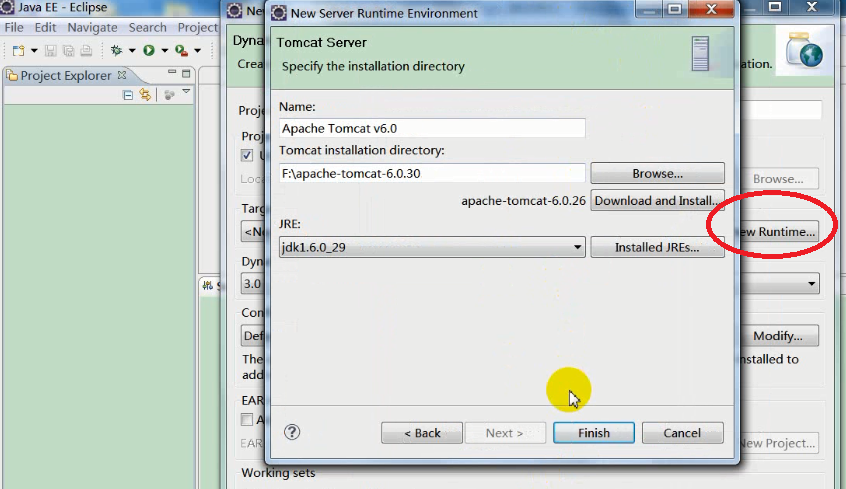Open the File menu
This screenshot has height=489, width=846.
click(x=14, y=28)
